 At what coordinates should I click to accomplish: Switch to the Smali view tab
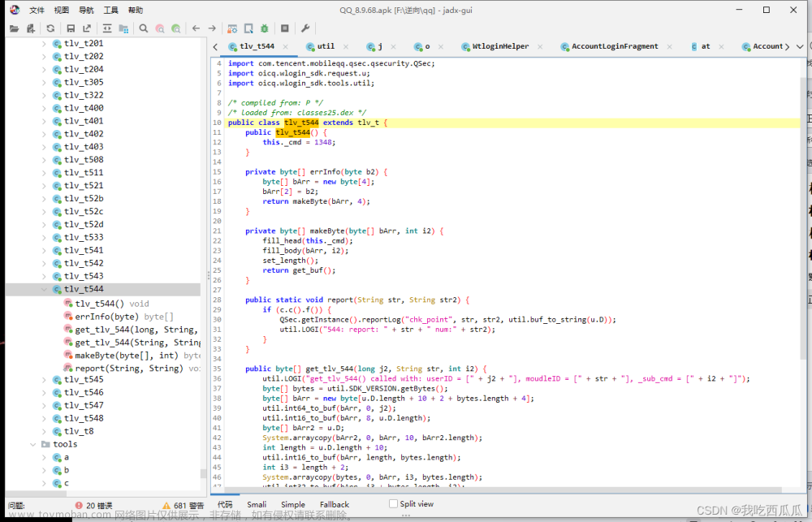tap(257, 504)
